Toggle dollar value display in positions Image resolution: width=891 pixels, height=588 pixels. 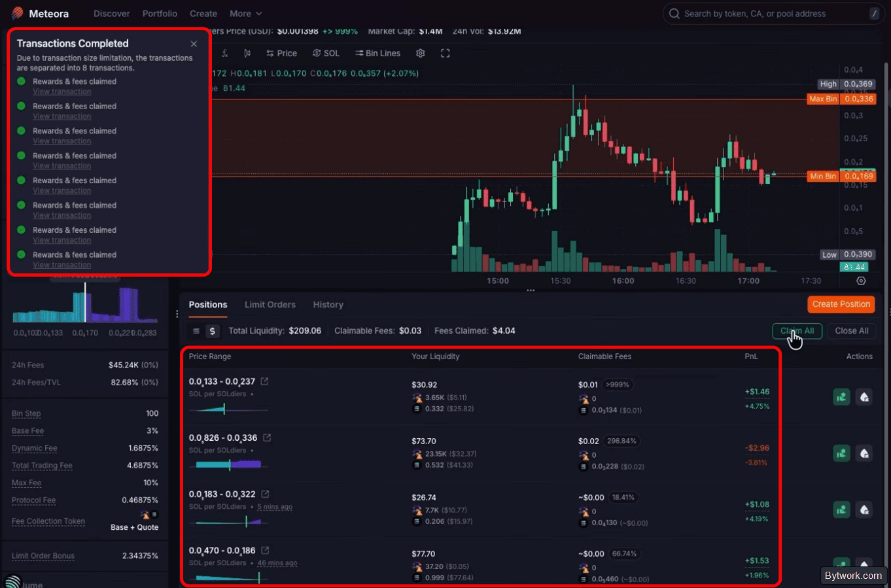(x=212, y=331)
